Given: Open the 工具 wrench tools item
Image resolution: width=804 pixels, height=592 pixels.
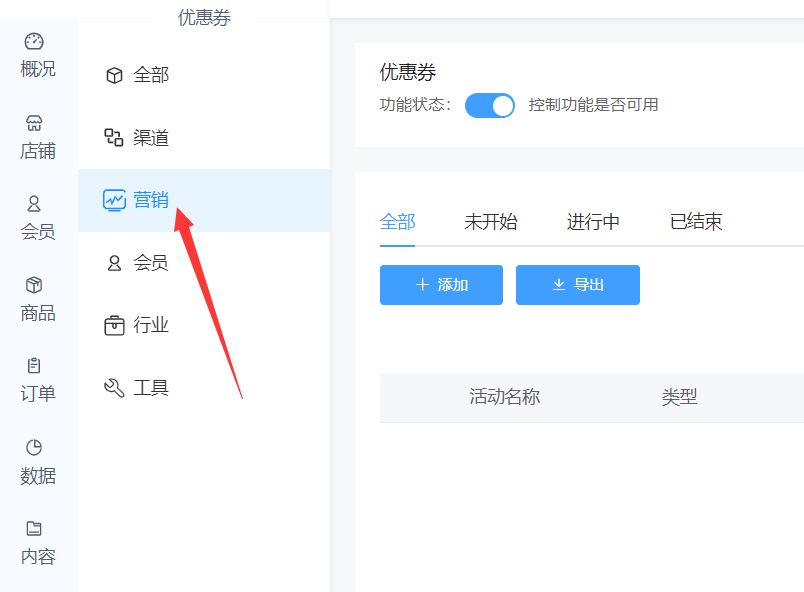Looking at the screenshot, I should 137,388.
